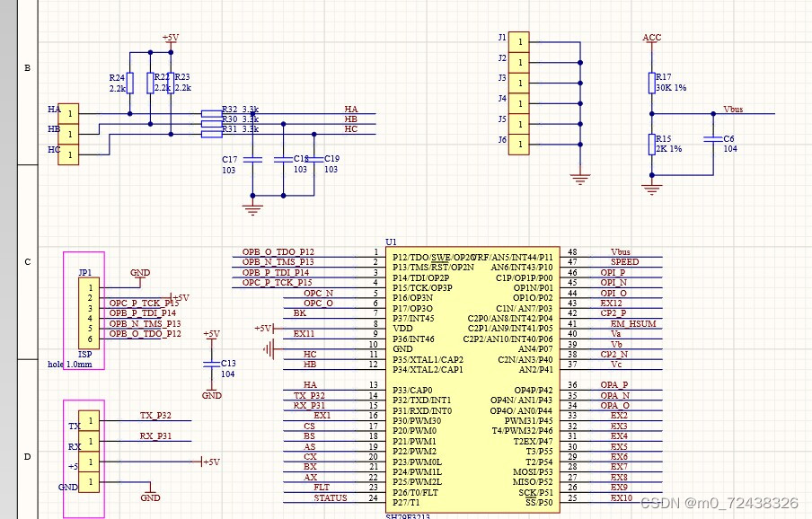Image resolution: width=812 pixels, height=519 pixels.
Task: Select resistor R24 symbol
Action: 130,83
